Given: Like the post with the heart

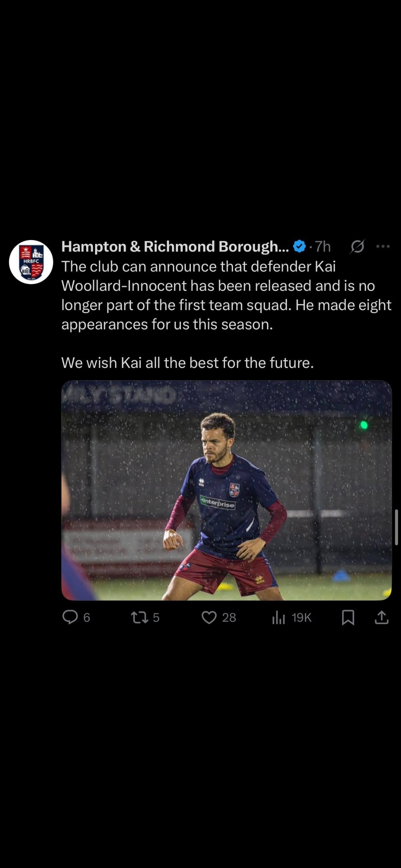Looking at the screenshot, I should (209, 617).
